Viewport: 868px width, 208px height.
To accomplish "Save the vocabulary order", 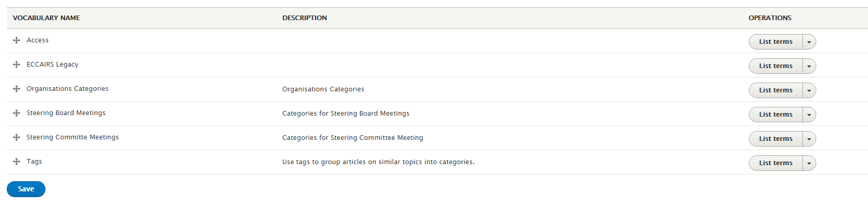I will pyautogui.click(x=26, y=189).
